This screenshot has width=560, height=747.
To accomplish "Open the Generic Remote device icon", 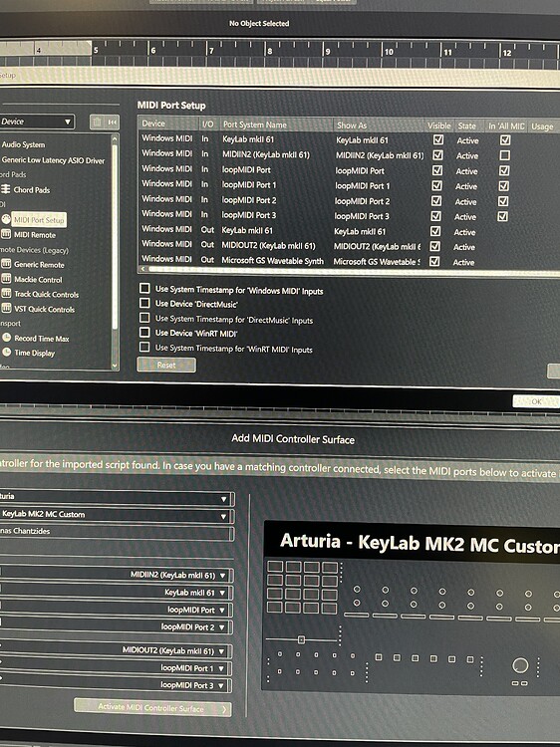I will click(x=6, y=264).
